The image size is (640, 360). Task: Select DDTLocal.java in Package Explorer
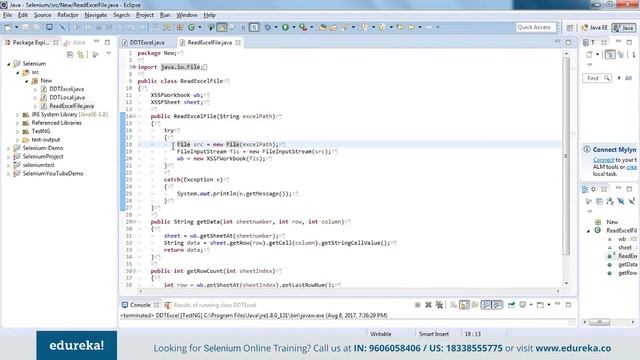[67, 98]
